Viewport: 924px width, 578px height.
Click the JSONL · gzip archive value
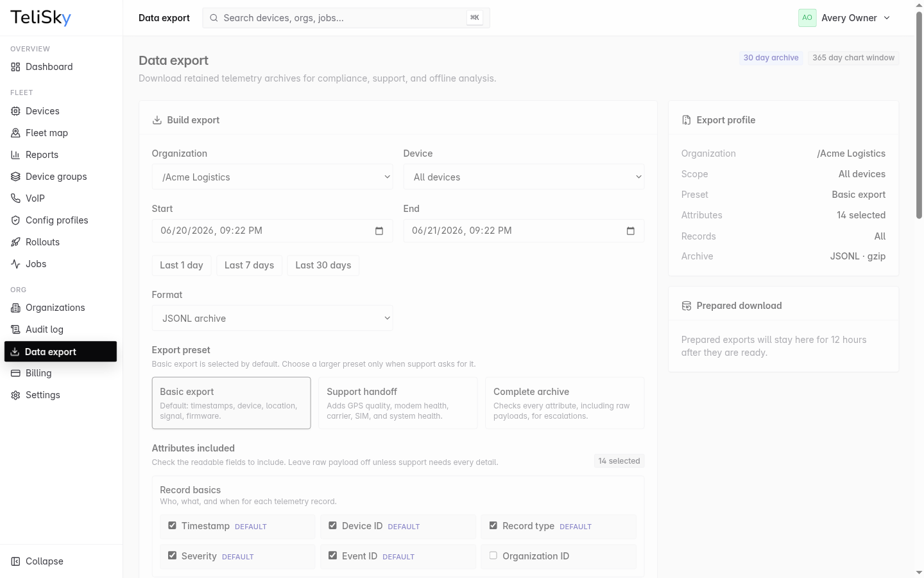858,256
